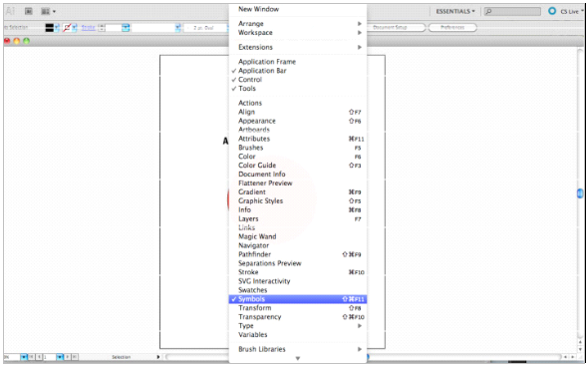This screenshot has width=588, height=366.
Task: Select Separations Preview from the menu
Action: (298, 263)
